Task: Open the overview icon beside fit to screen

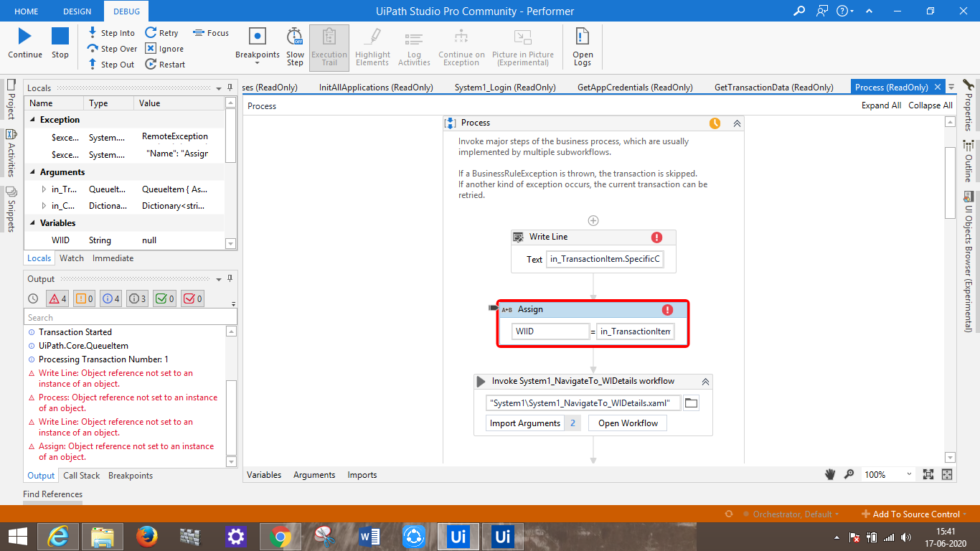Action: 947,474
